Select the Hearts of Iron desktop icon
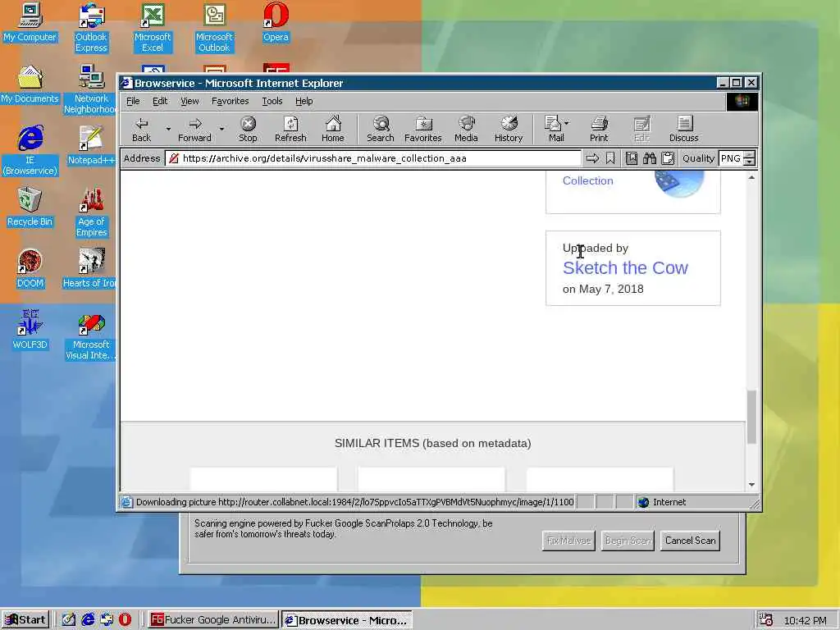The width and height of the screenshot is (840, 630). [x=90, y=268]
